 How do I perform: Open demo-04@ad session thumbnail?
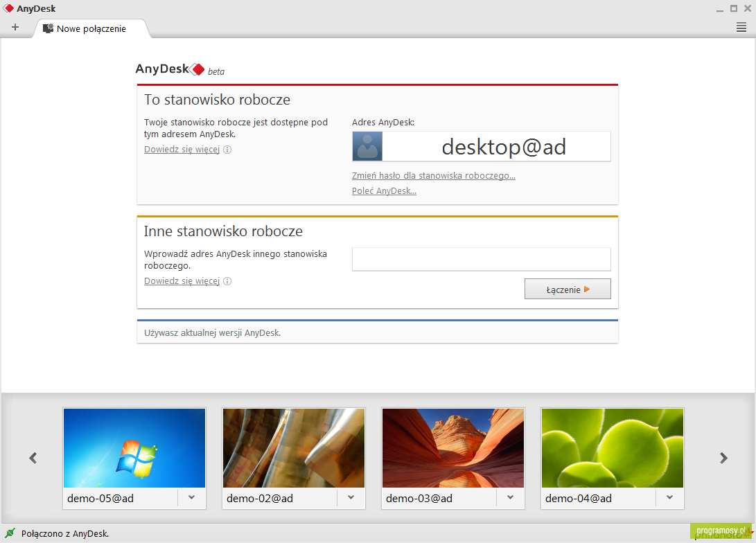pyautogui.click(x=613, y=448)
